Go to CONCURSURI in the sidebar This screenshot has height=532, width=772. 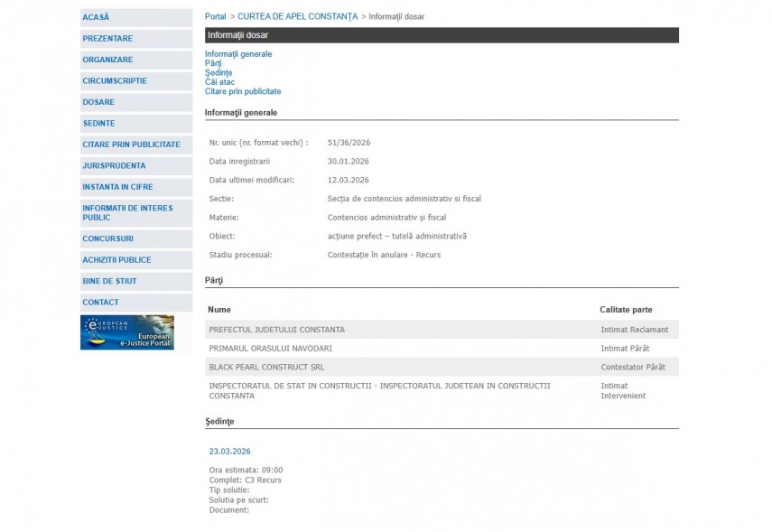click(107, 238)
